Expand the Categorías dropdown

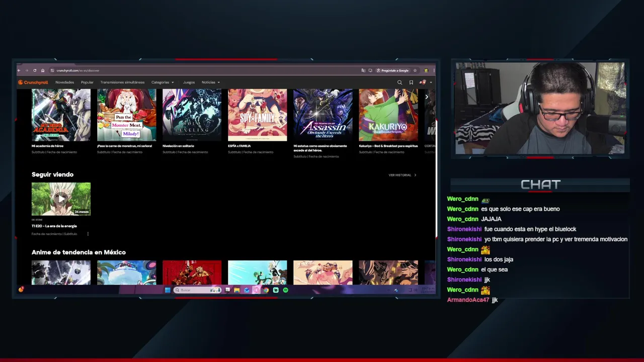(163, 82)
